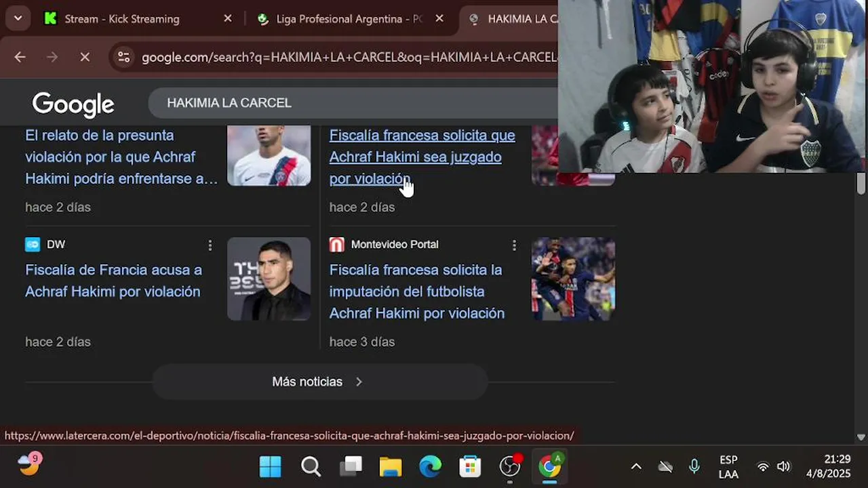Close the Stream - Kick Streaming tab
Screen dimensions: 868x488
point(228,19)
